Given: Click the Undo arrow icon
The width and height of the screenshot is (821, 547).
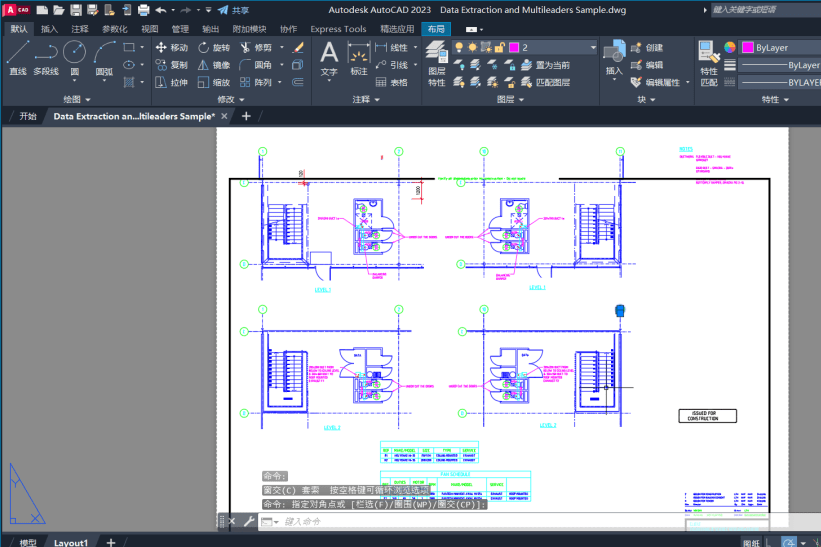Looking at the screenshot, I should tap(161, 10).
